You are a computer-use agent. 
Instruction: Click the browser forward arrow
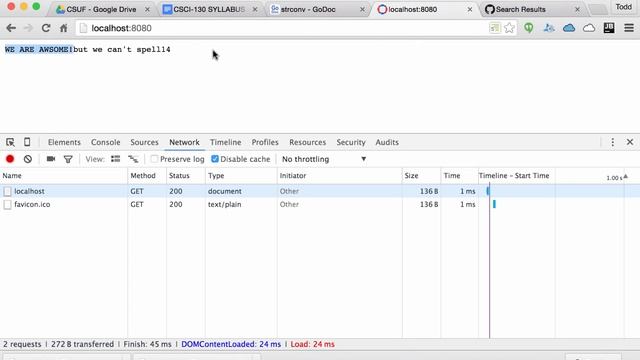click(x=28, y=28)
